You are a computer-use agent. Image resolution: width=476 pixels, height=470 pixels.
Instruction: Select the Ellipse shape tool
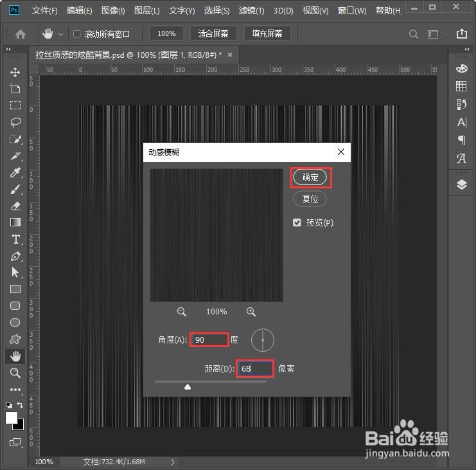coord(15,322)
